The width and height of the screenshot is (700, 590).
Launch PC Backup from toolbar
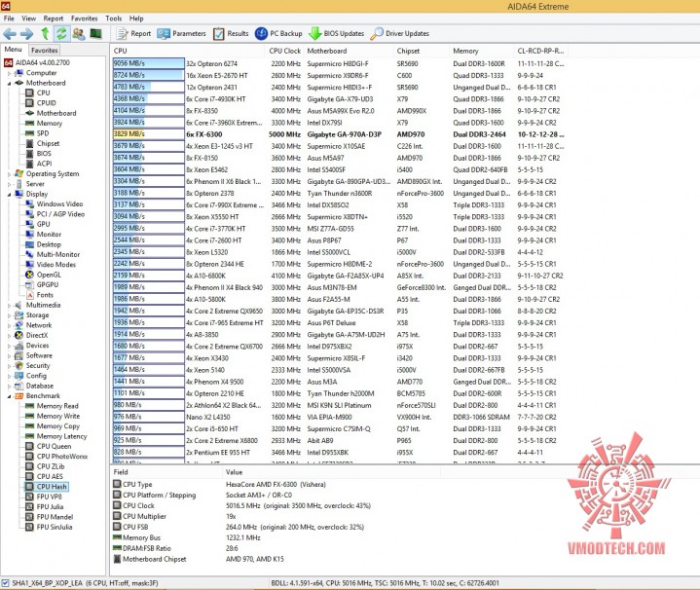278,33
